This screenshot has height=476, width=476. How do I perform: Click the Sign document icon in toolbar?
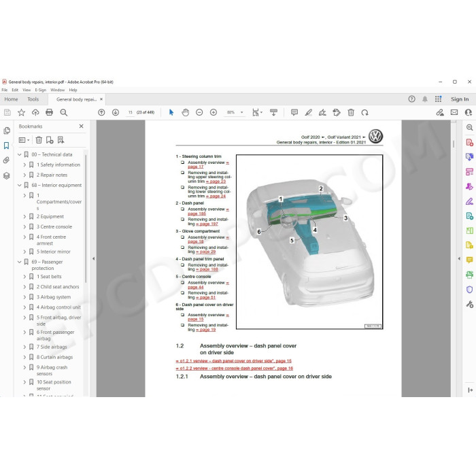[x=322, y=113]
